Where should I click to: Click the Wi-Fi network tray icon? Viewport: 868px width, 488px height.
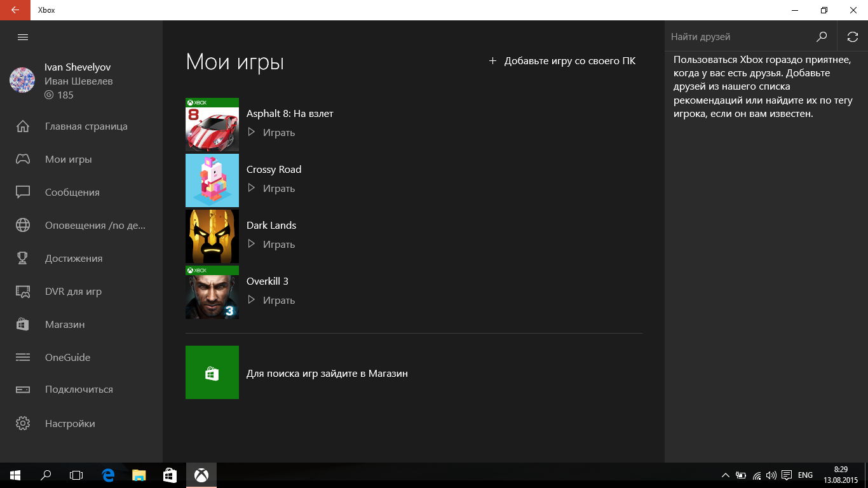(x=757, y=475)
